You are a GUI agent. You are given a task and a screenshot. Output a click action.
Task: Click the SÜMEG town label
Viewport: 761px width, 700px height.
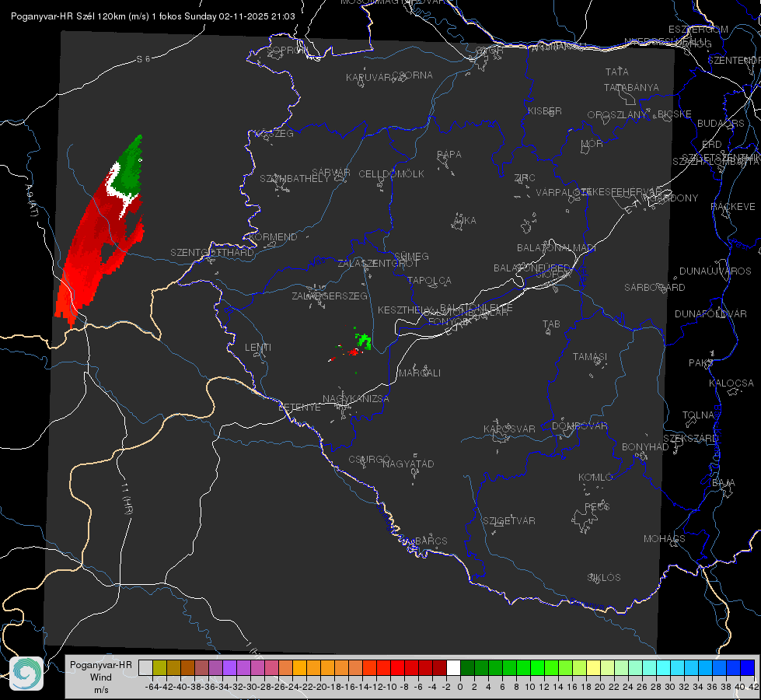(411, 256)
